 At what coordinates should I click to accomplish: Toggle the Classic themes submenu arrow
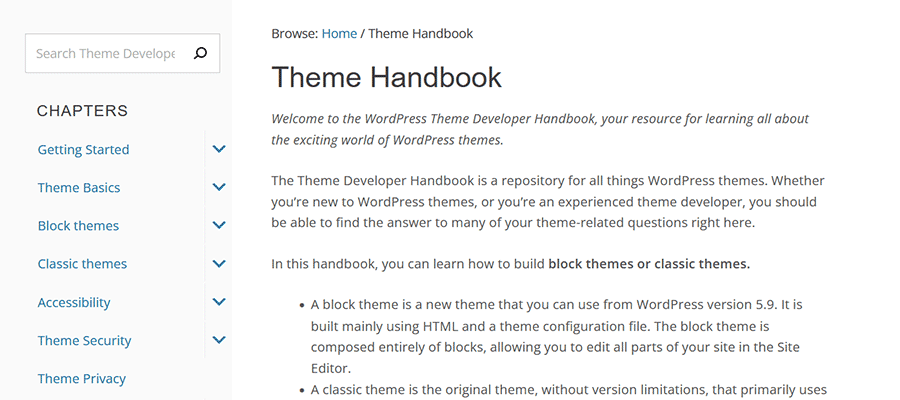[219, 264]
